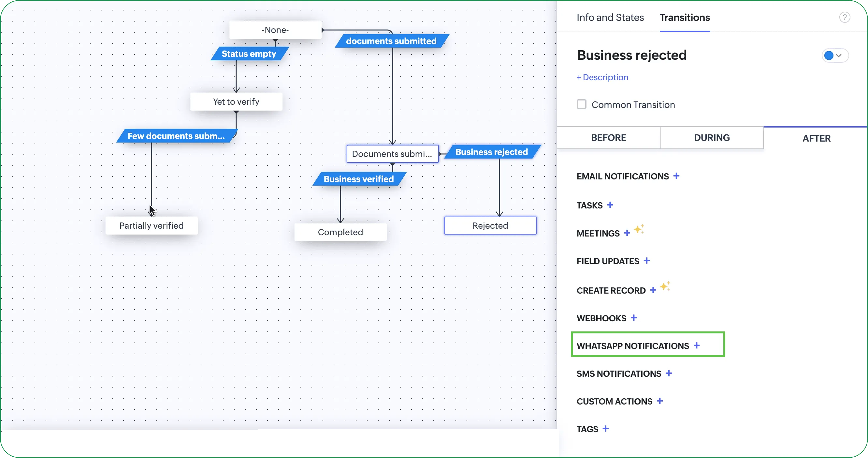The height and width of the screenshot is (458, 868).
Task: Open the transition color dropdown
Action: coord(835,55)
